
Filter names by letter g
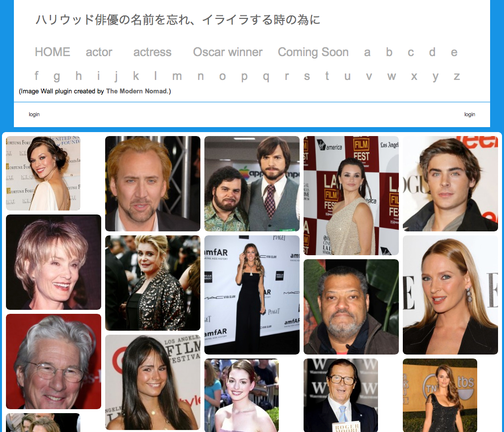click(57, 77)
